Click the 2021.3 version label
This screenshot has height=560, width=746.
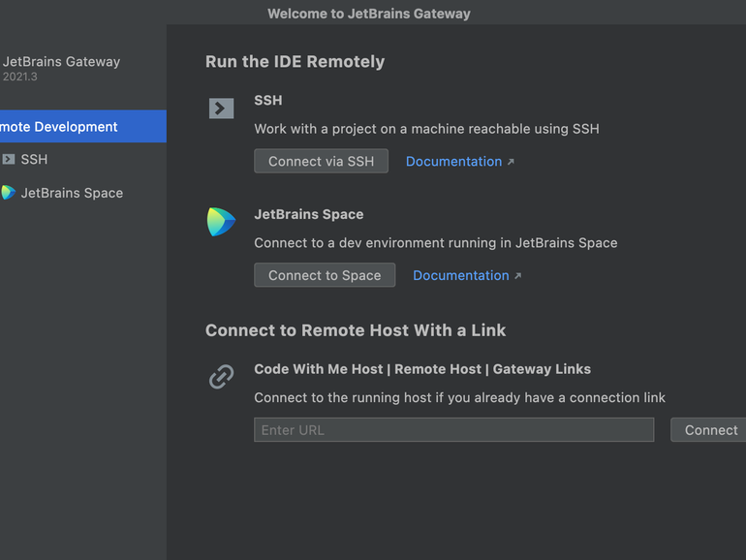[20, 77]
